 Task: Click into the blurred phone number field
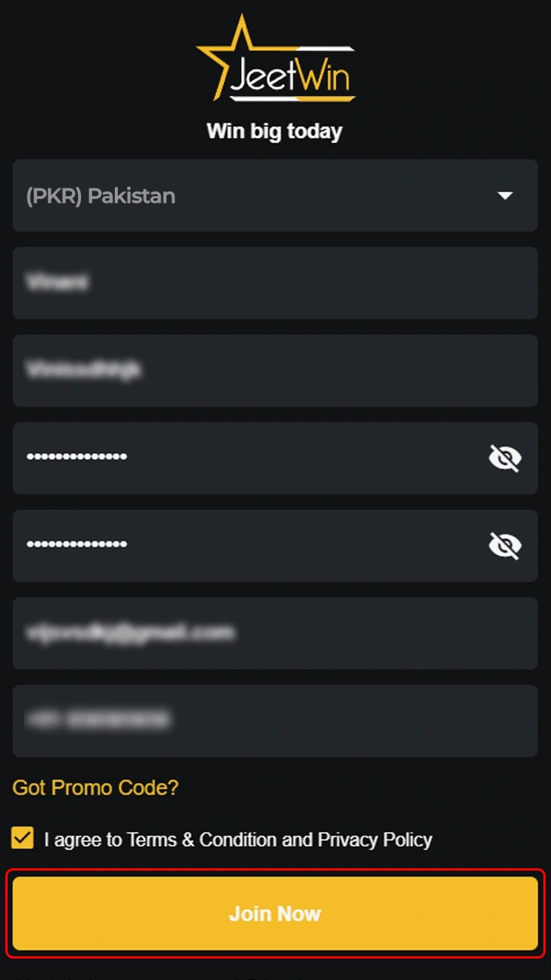275,720
